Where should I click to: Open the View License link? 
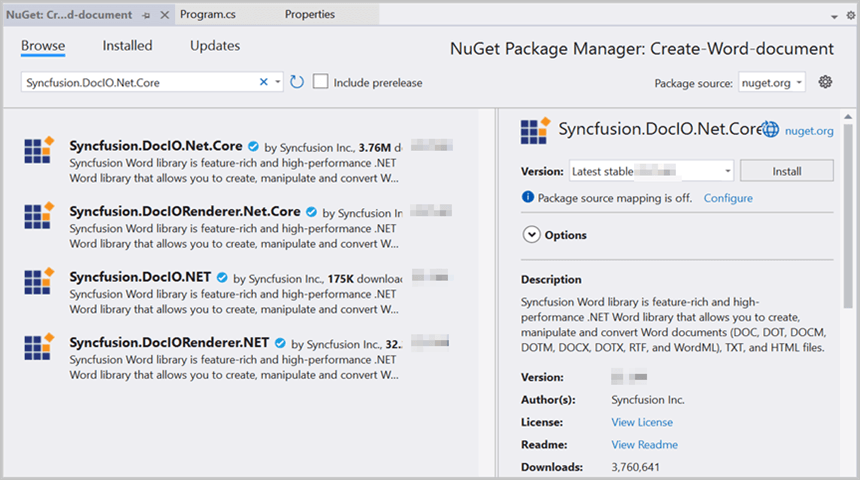tap(642, 422)
